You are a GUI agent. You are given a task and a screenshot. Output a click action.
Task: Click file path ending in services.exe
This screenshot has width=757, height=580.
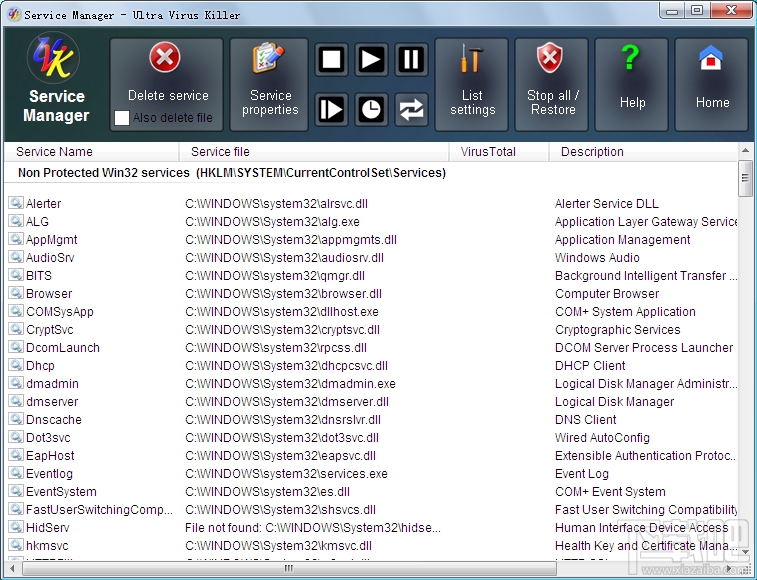(x=286, y=474)
